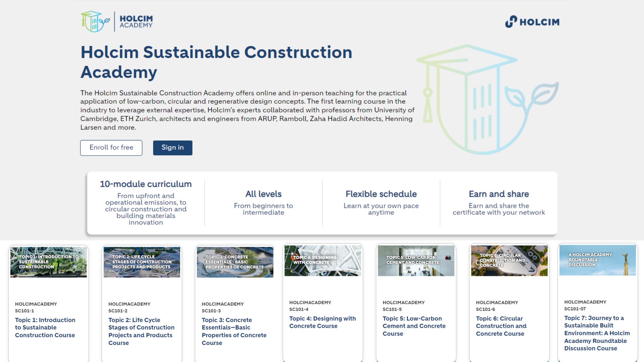Open Topic 4: Designing with Concrete Course
644x362 pixels.
pyautogui.click(x=322, y=322)
